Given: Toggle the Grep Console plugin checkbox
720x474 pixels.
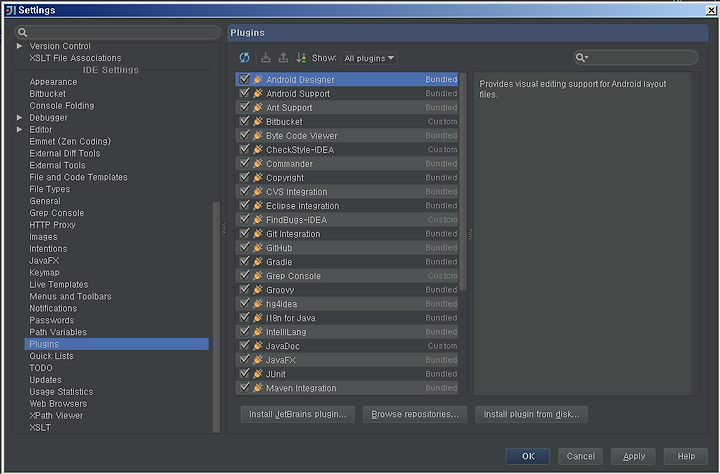Looking at the screenshot, I should point(245,276).
